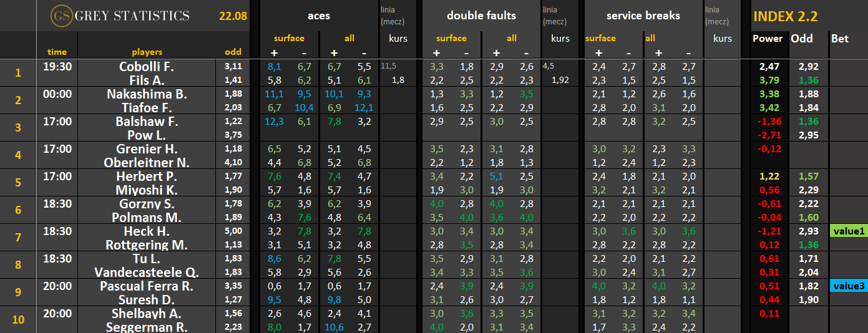This screenshot has height=333, width=868.
Task: Click Index Odd value 2,92
Action: click(808, 66)
